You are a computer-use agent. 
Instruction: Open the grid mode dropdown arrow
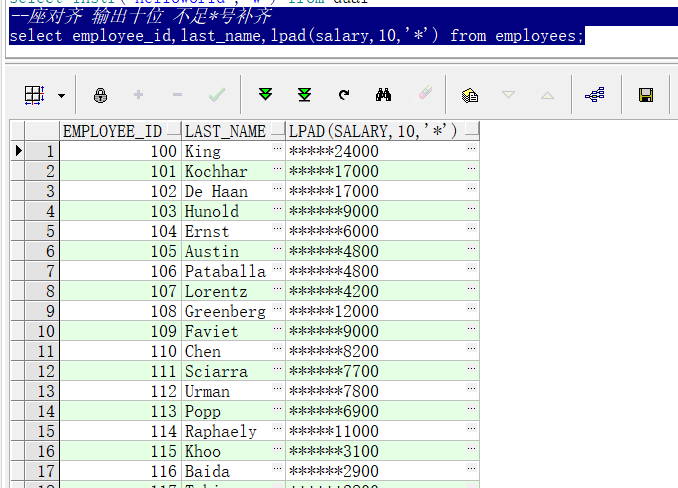click(61, 96)
